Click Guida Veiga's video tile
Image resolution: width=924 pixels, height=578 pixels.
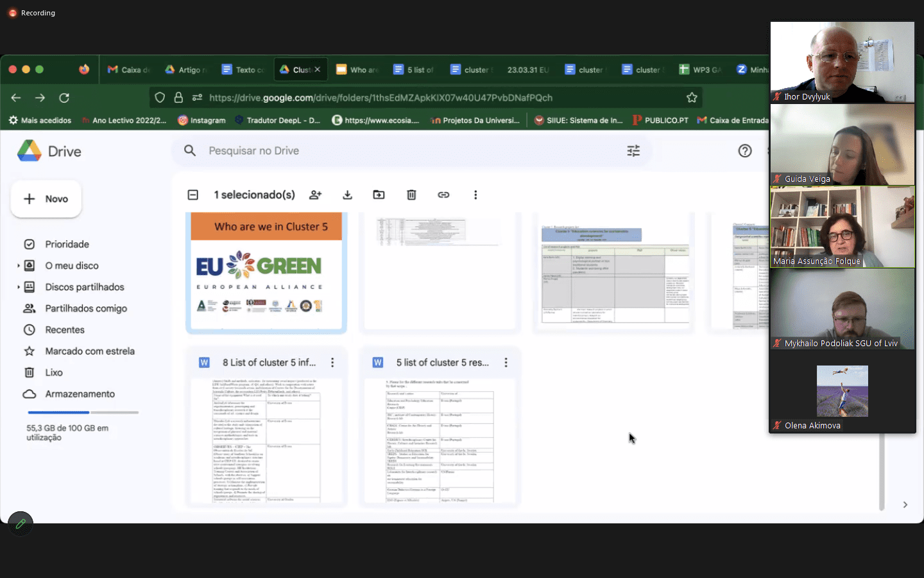(843, 144)
